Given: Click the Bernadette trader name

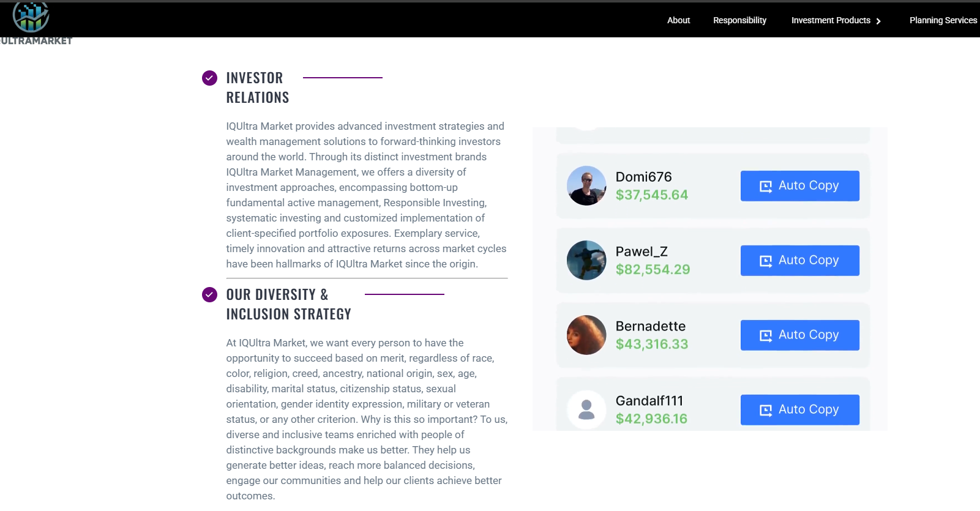Looking at the screenshot, I should click(x=650, y=326).
